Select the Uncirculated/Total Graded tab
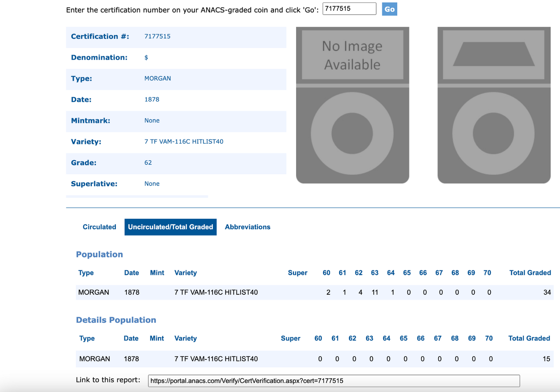The width and height of the screenshot is (560, 392). click(170, 227)
